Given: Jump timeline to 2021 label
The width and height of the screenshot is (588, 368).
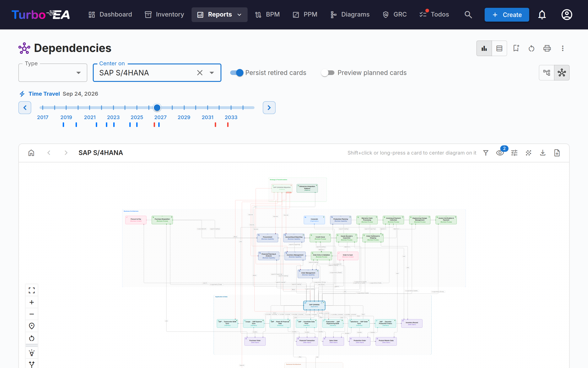Looking at the screenshot, I should (x=90, y=117).
